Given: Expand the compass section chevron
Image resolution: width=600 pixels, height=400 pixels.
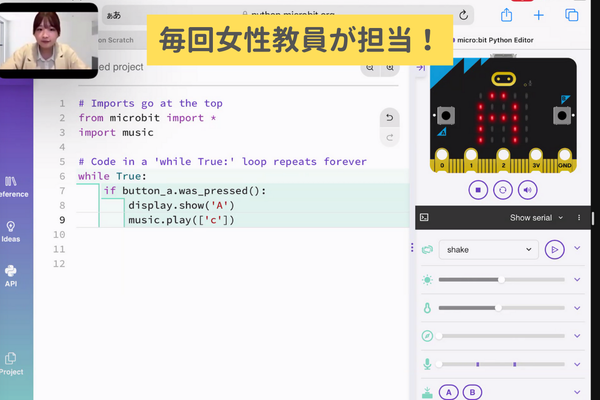Looking at the screenshot, I should (x=577, y=336).
